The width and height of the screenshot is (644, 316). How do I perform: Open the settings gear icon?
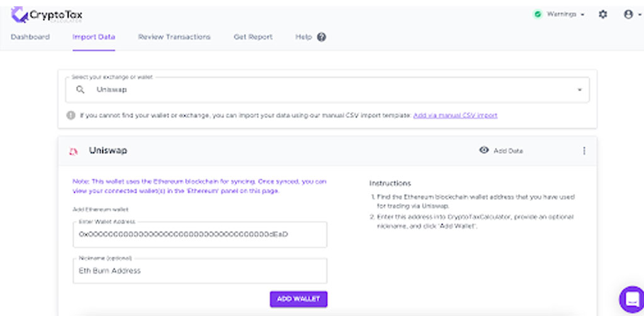coord(602,14)
